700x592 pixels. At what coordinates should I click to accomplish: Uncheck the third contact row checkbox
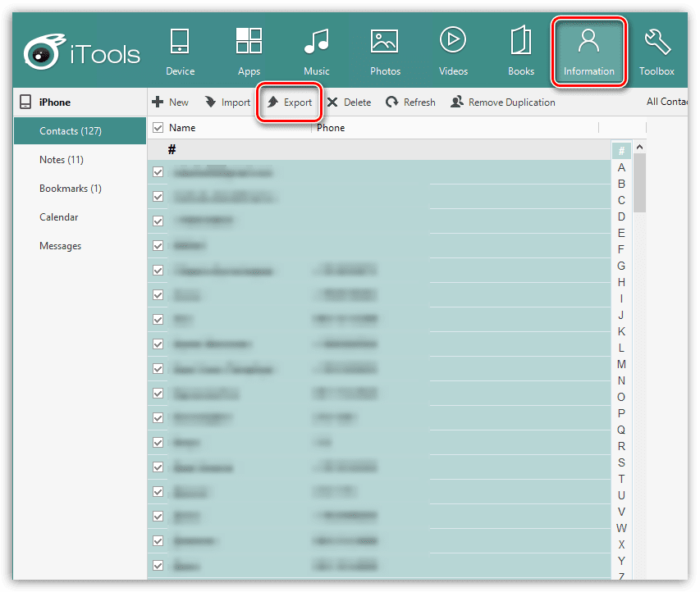click(x=158, y=221)
